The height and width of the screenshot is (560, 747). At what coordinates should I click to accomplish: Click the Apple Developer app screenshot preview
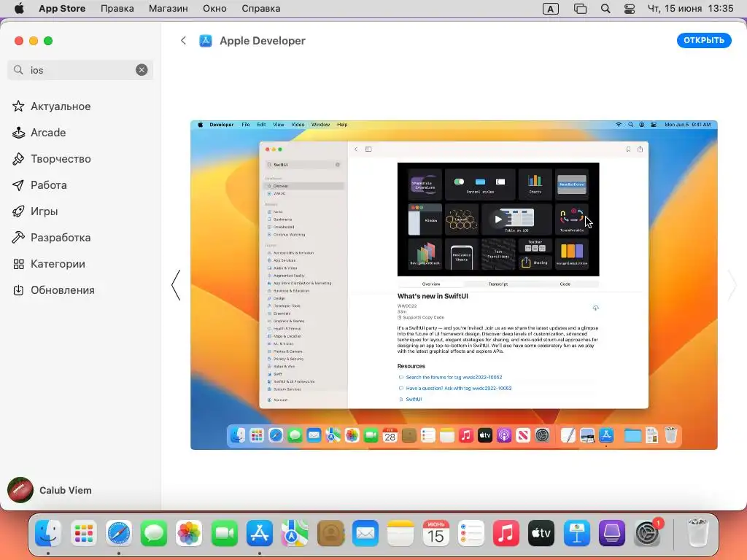point(454,285)
